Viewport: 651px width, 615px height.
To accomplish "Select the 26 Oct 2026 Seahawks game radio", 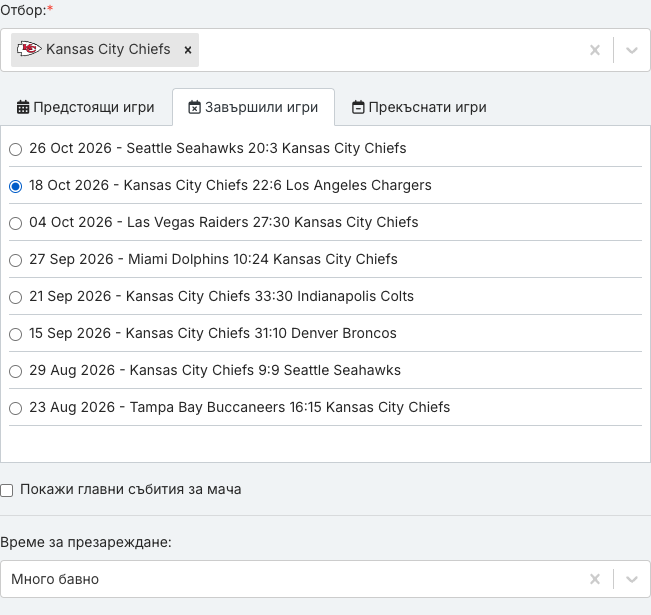I will [x=15, y=149].
